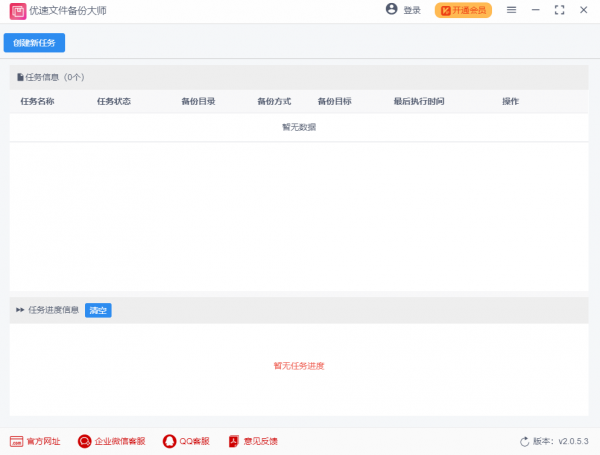Click the 创建新任务 button
The image size is (600, 455).
coord(34,42)
